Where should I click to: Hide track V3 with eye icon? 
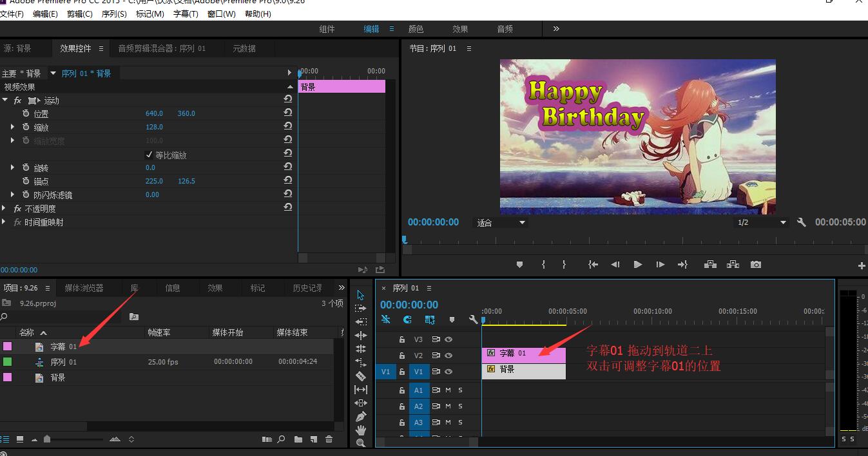[448, 339]
